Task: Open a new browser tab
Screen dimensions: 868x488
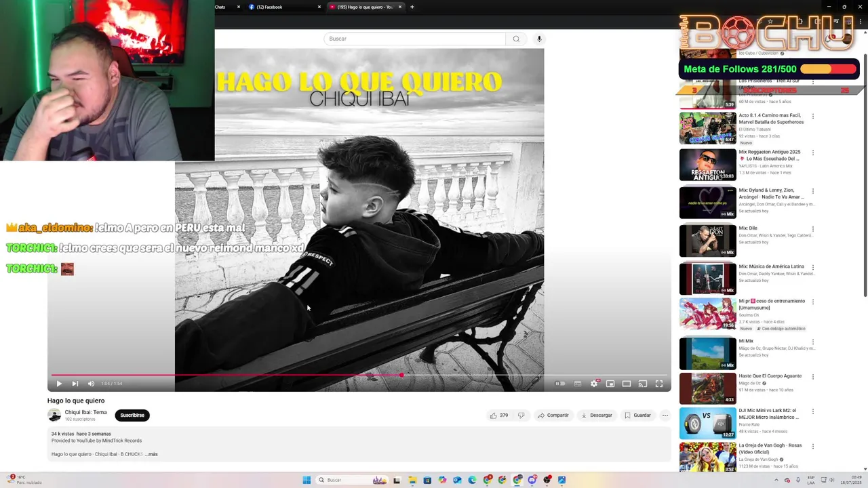Action: tap(412, 7)
